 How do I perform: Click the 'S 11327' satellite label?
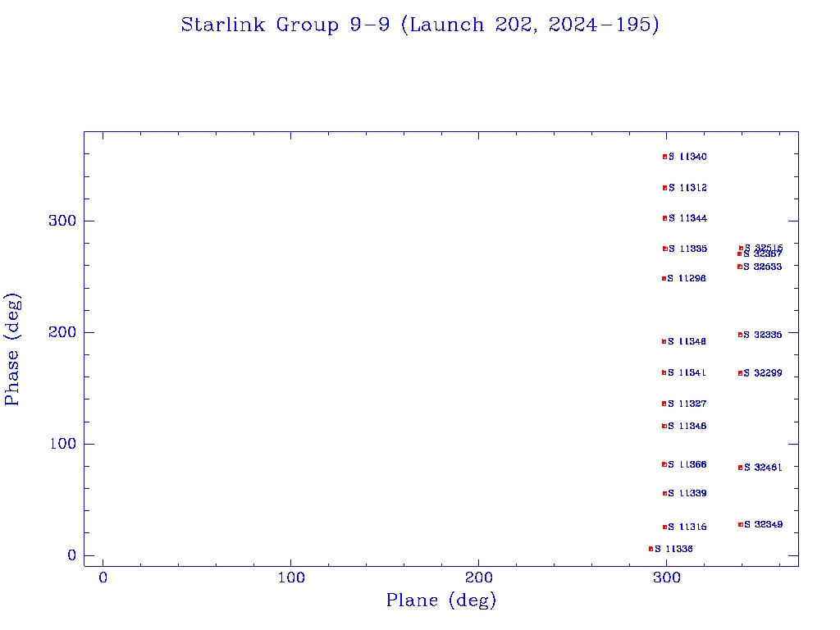click(687, 404)
